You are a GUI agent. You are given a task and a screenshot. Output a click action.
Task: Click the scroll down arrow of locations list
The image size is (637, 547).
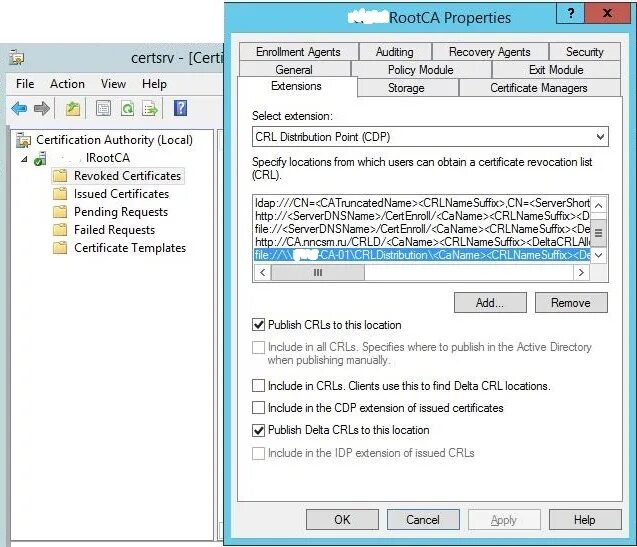click(598, 255)
